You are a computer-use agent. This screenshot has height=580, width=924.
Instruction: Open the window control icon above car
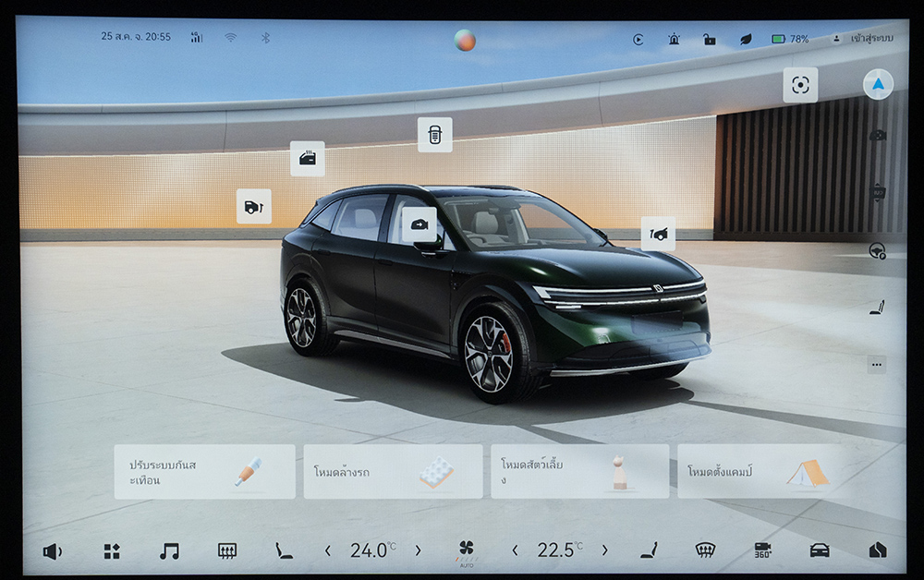(307, 158)
